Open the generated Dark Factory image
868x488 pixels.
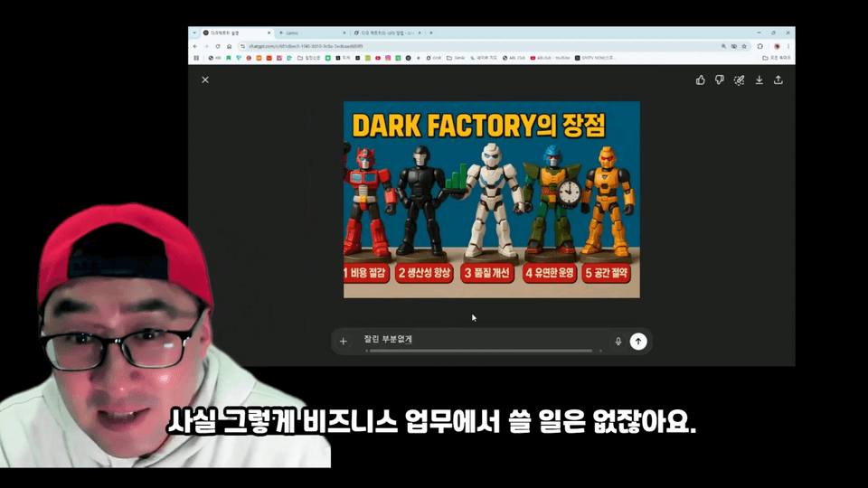(492, 199)
